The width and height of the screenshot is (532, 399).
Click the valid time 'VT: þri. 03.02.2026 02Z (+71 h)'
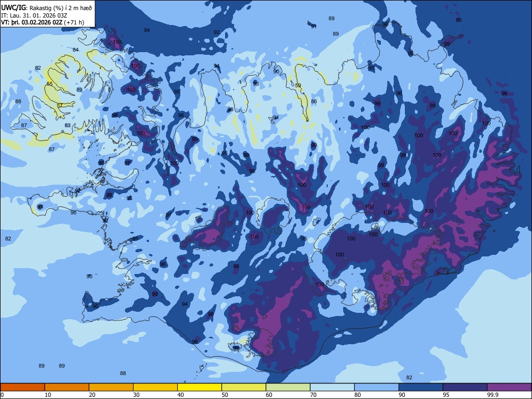43,22
